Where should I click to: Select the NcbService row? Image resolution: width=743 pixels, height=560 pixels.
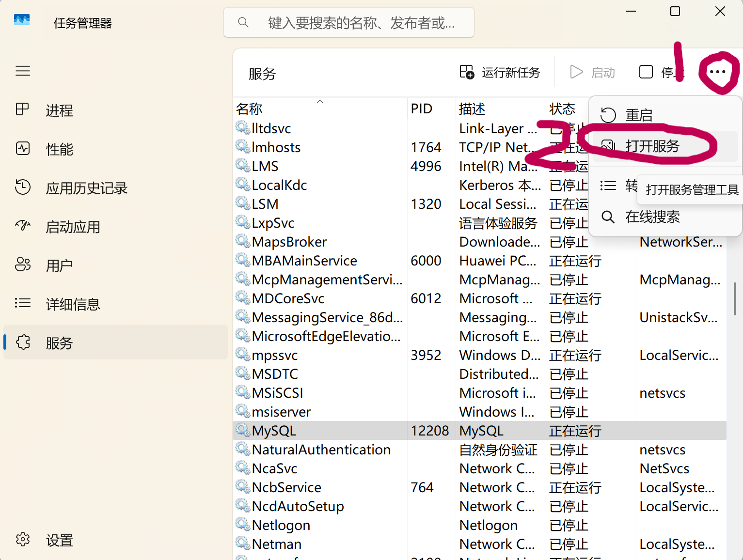pyautogui.click(x=480, y=487)
